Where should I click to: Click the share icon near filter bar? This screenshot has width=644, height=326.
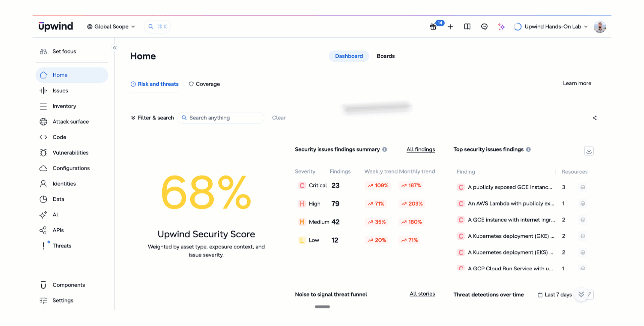[x=595, y=118]
